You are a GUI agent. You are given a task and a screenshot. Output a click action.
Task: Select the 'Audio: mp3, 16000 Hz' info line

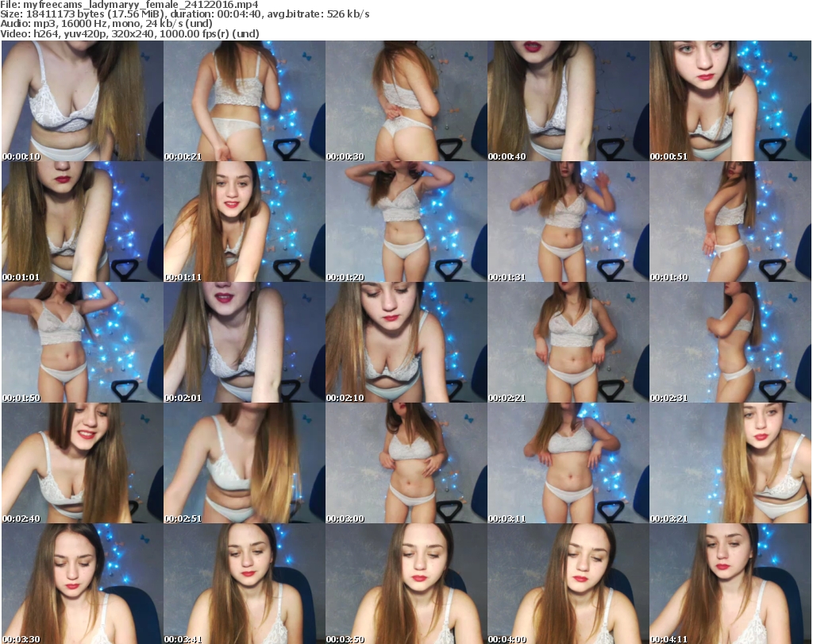click(x=106, y=24)
